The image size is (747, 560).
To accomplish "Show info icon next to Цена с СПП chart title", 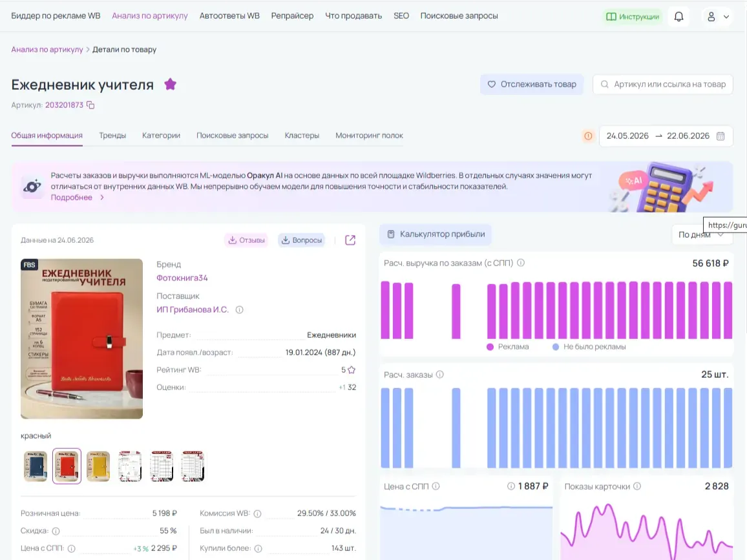I will click(436, 486).
